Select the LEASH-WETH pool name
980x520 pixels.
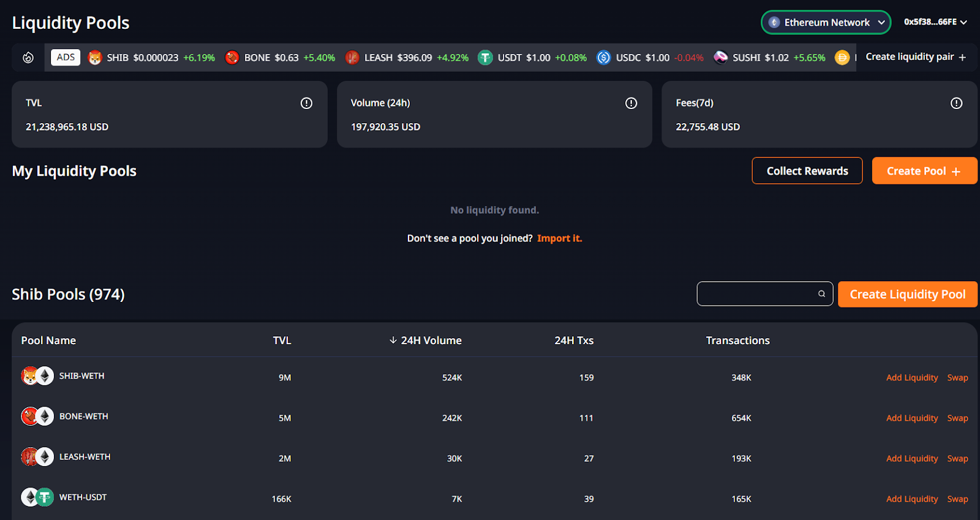pos(85,456)
